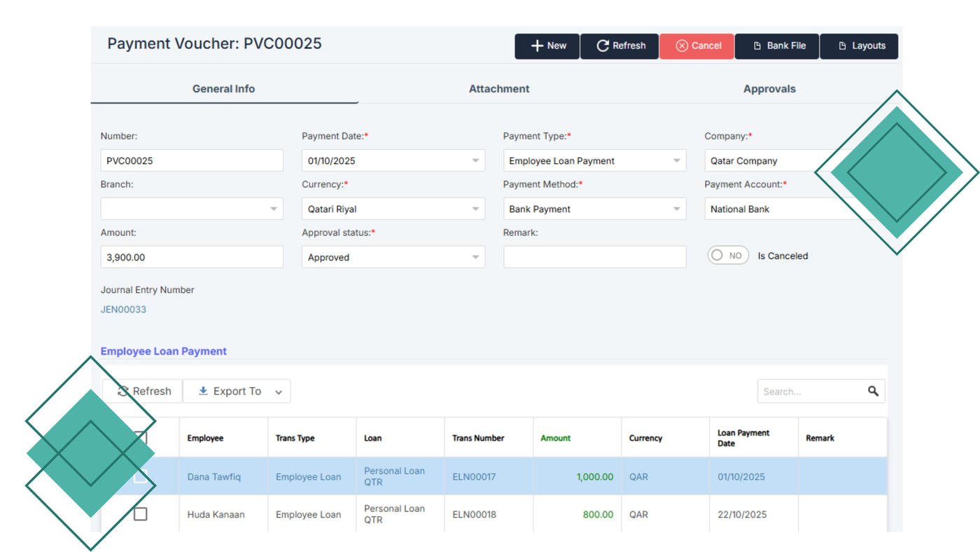Open journal entry JEN00033 link

(x=123, y=310)
